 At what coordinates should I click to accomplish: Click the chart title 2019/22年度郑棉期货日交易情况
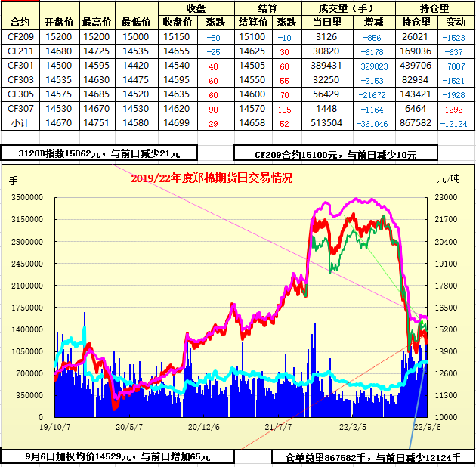point(212,178)
